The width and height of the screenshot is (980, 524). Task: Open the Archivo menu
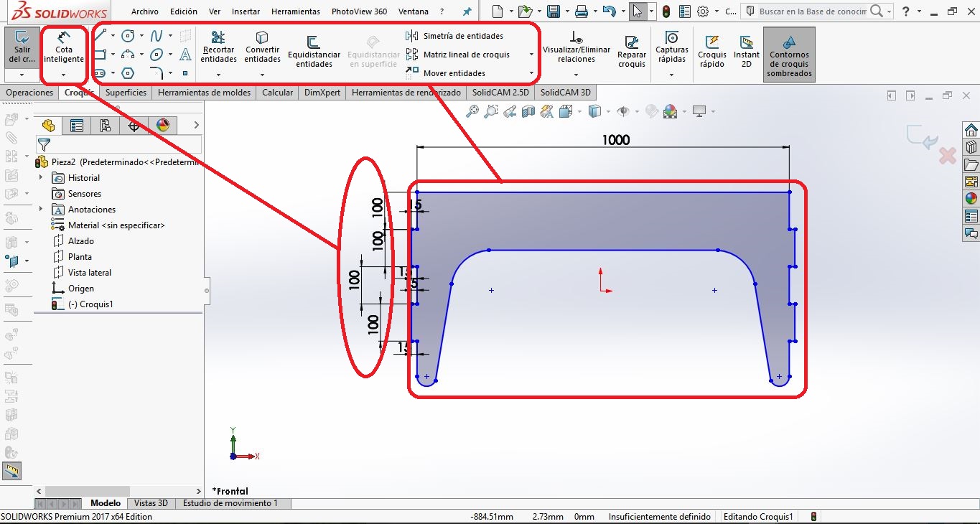pyautogui.click(x=145, y=11)
